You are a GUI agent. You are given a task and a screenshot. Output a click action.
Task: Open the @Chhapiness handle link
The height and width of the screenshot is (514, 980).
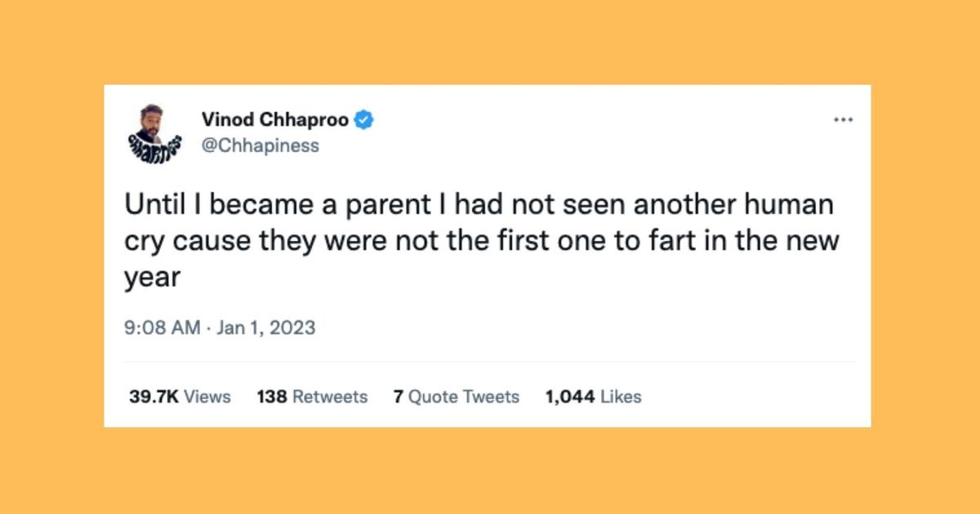coord(260,146)
